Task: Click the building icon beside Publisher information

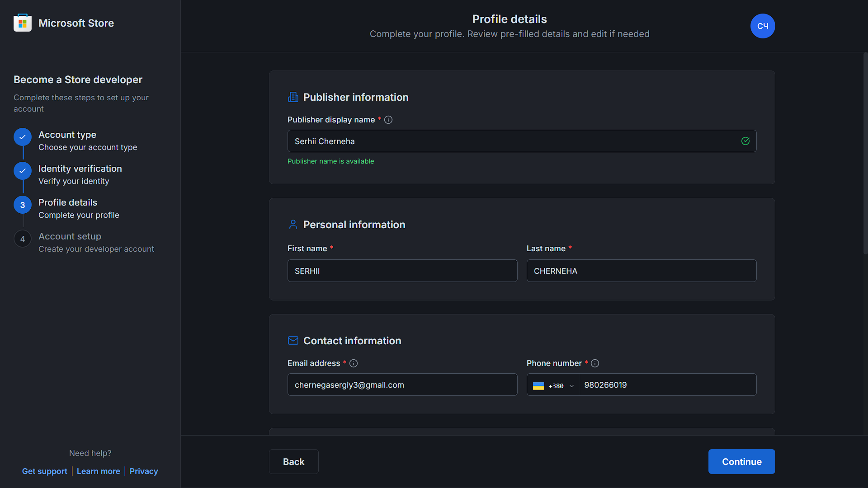Action: pyautogui.click(x=293, y=97)
